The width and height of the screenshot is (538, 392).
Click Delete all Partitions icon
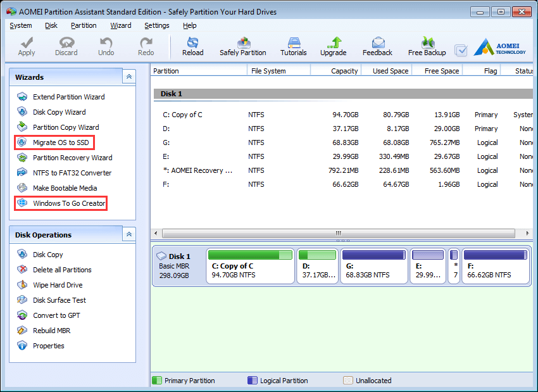(x=22, y=269)
